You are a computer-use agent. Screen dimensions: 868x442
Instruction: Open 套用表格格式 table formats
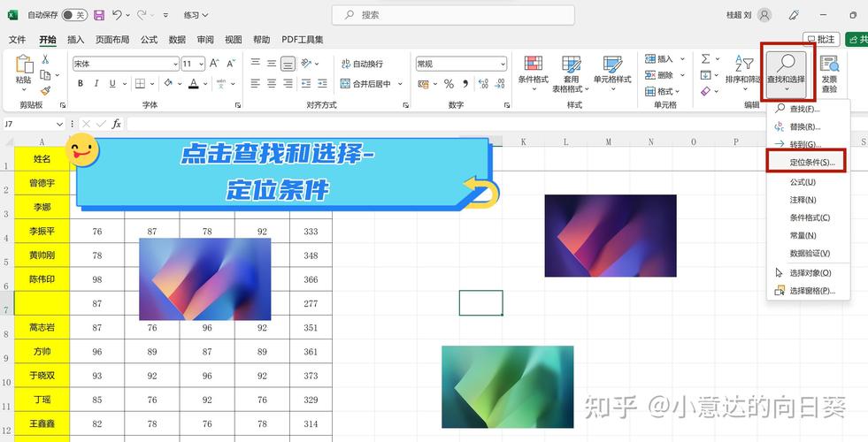[571, 73]
